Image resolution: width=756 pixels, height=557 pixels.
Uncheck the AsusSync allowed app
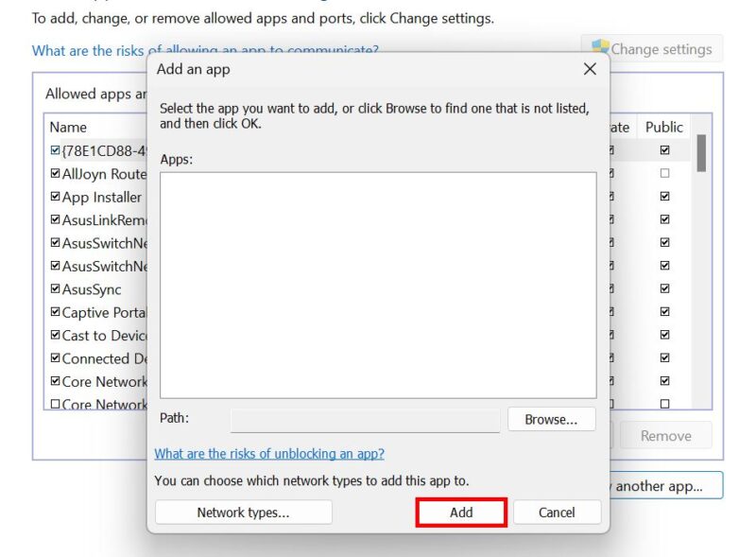pos(55,289)
